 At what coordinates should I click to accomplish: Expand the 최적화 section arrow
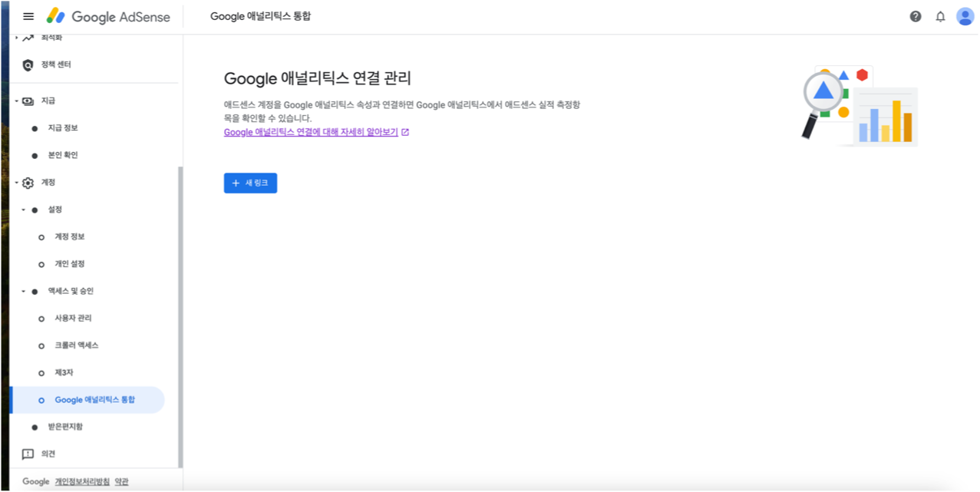[x=16, y=38]
